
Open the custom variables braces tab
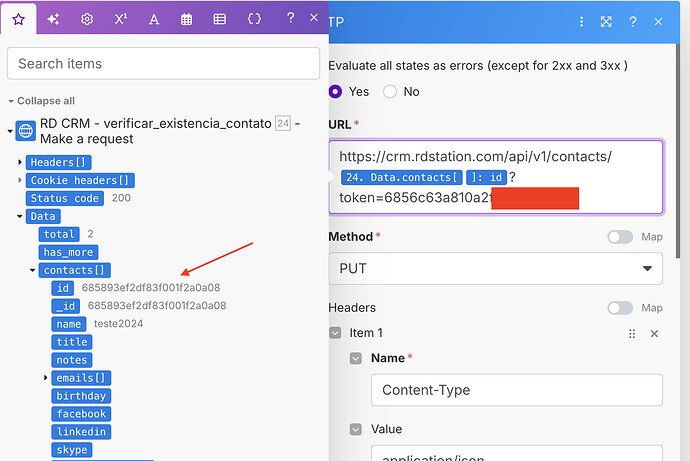[254, 18]
